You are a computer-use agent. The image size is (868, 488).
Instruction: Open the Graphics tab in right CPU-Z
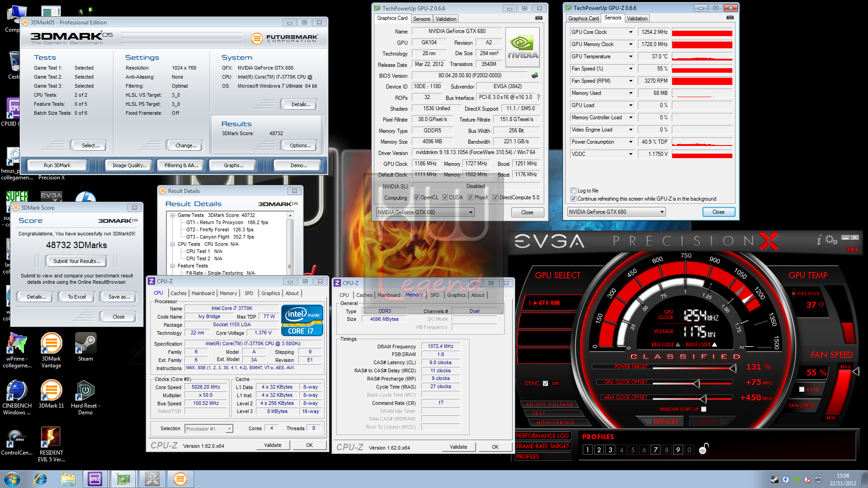coord(456,295)
